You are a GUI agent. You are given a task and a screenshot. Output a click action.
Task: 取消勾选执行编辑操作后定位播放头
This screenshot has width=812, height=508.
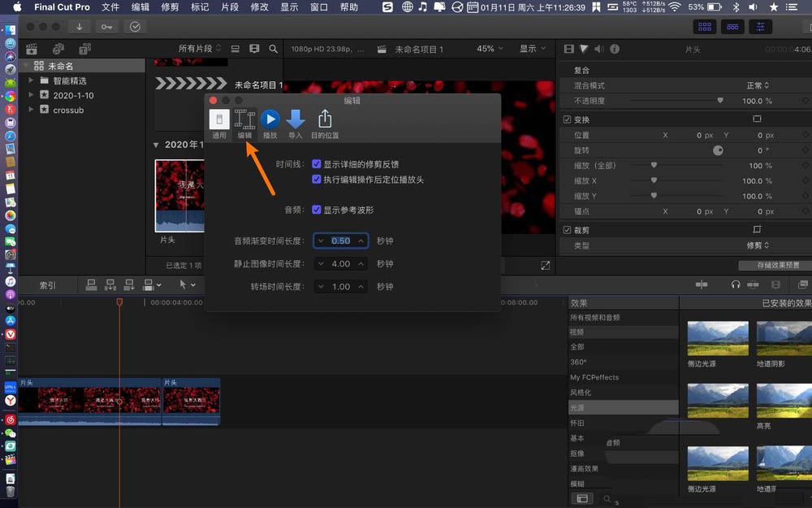317,179
